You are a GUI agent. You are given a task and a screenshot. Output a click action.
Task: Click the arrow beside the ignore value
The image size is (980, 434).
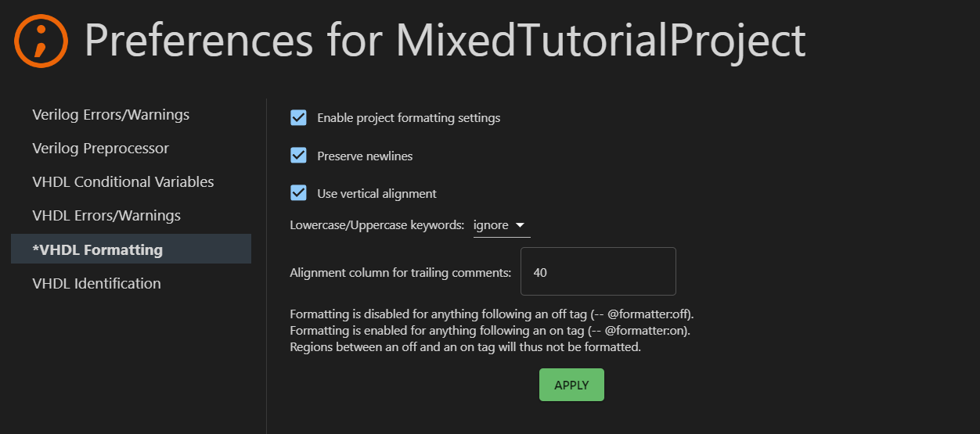520,225
